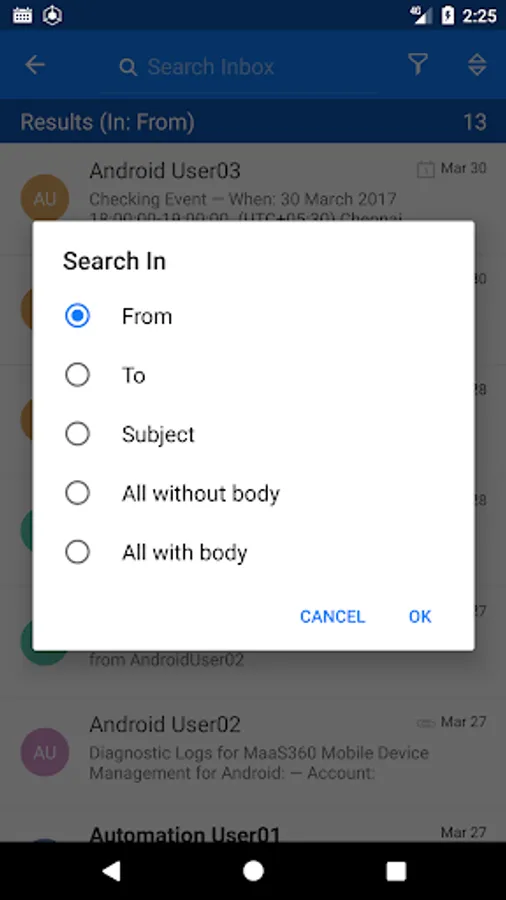Tap the search magnifier icon
The width and height of the screenshot is (506, 900).
[128, 67]
